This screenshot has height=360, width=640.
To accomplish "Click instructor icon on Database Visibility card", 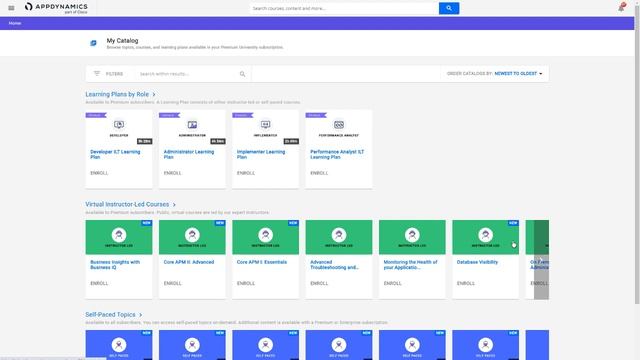I will click(485, 235).
